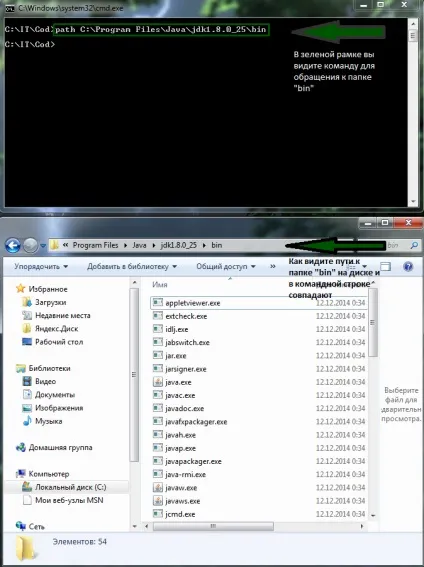Expand arrow after Java breadcrumb

click(x=154, y=246)
